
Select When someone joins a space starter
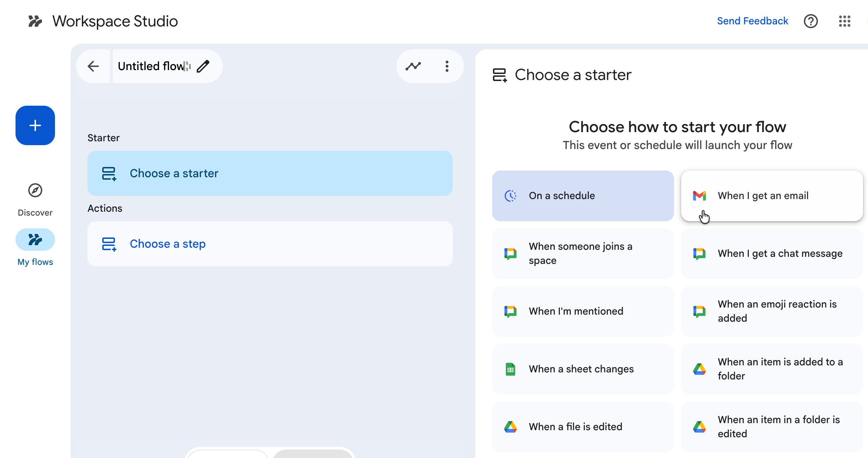click(583, 254)
